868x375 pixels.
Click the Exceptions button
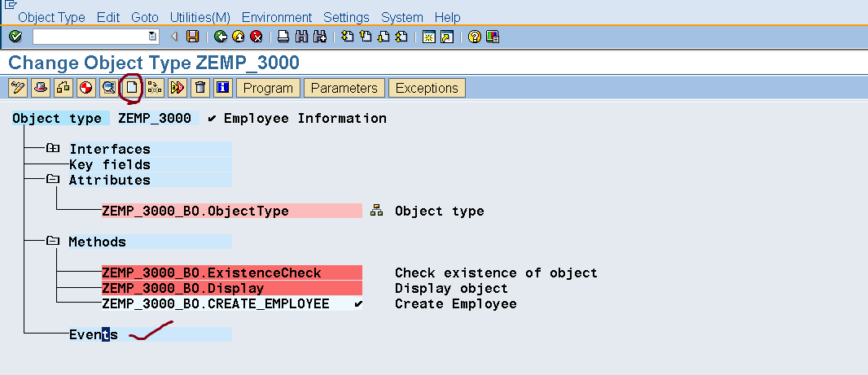point(427,88)
